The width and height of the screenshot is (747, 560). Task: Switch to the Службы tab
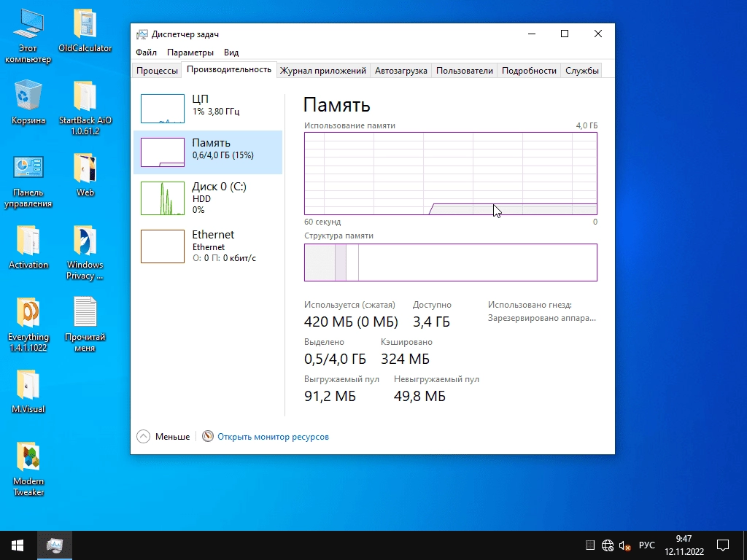click(581, 71)
